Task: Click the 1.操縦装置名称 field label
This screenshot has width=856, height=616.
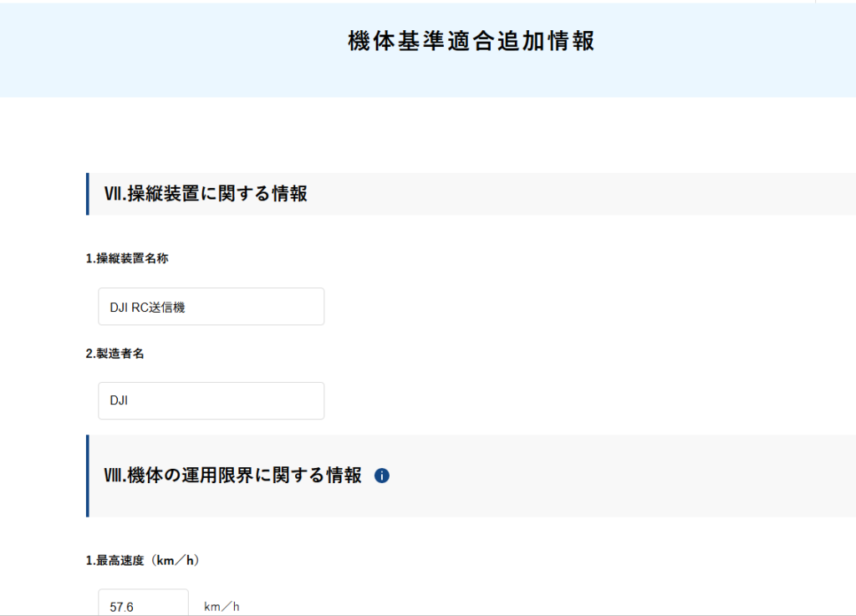Action: tap(127, 259)
